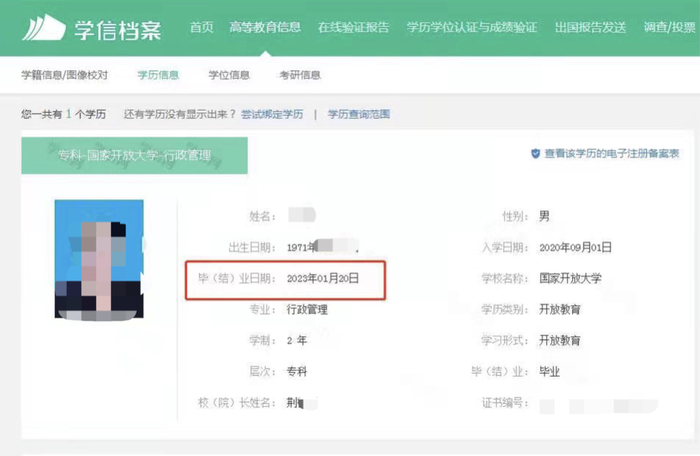700x456 pixels.
Task: Open 调查/投票 menu
Action: point(669,27)
